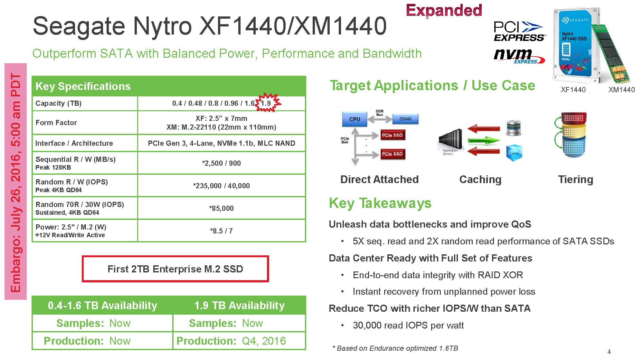Select the Caching caption
The width and height of the screenshot is (644, 363).
pyautogui.click(x=480, y=179)
